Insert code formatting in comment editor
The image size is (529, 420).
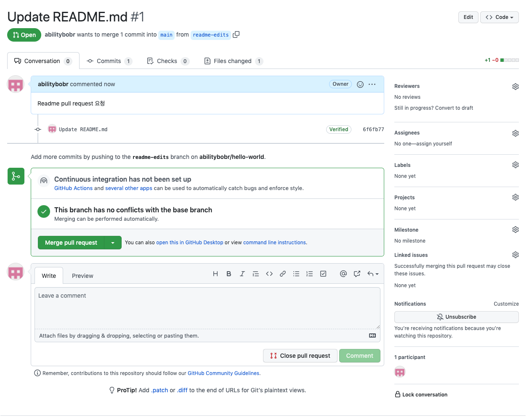tap(269, 274)
